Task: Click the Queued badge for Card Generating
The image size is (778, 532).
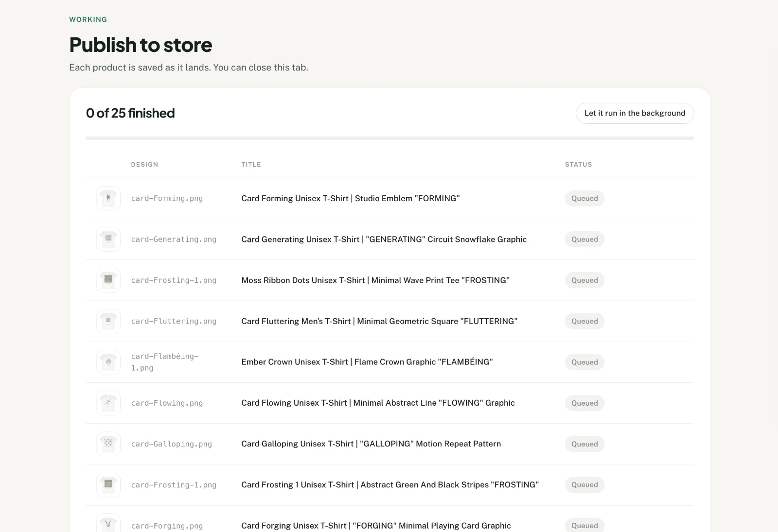Action: [x=584, y=239]
